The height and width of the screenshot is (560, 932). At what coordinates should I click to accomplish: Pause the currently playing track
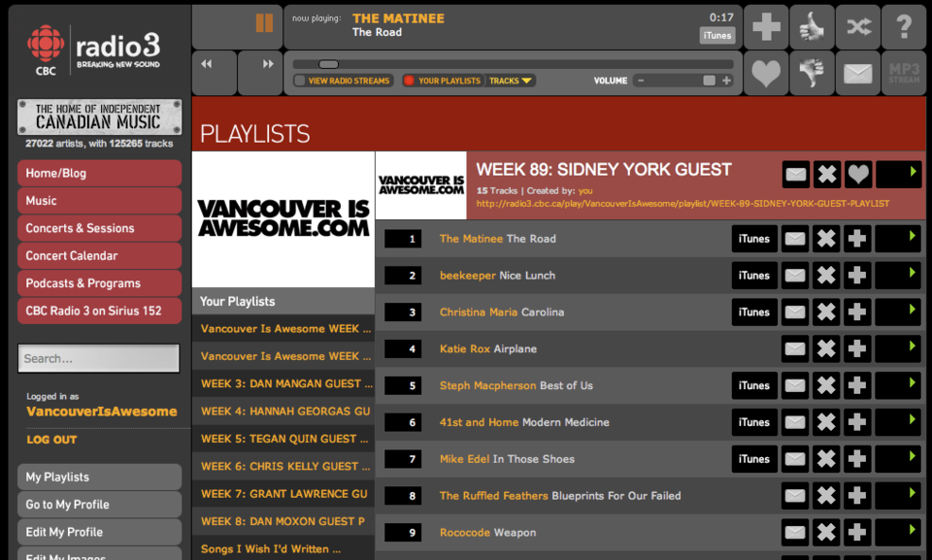pyautogui.click(x=264, y=23)
